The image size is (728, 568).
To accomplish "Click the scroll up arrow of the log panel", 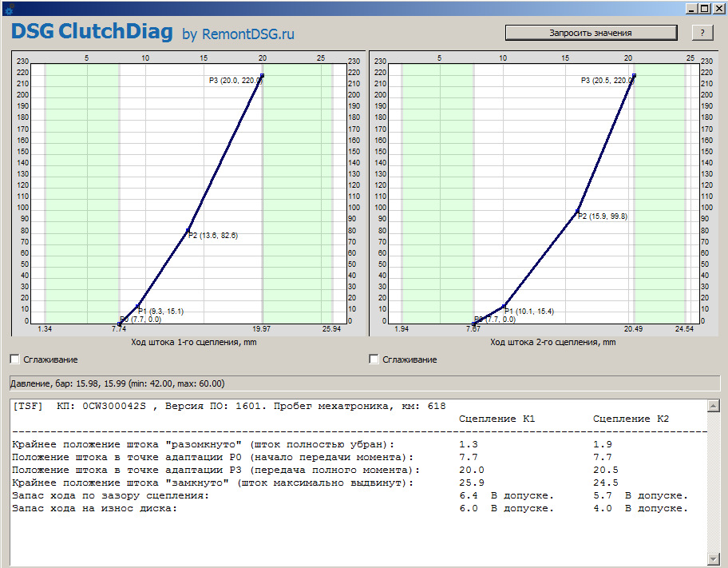I will pos(714,407).
